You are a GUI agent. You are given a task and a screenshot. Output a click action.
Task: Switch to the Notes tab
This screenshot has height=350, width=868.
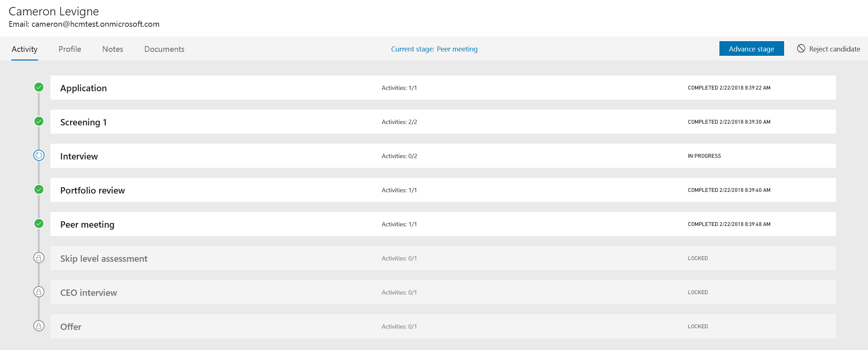coord(113,49)
